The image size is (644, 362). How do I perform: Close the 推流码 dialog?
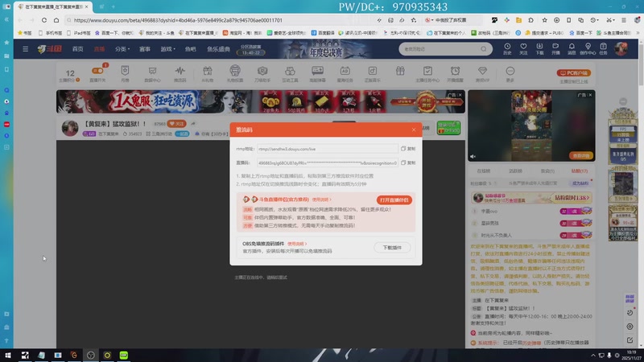[x=414, y=130]
